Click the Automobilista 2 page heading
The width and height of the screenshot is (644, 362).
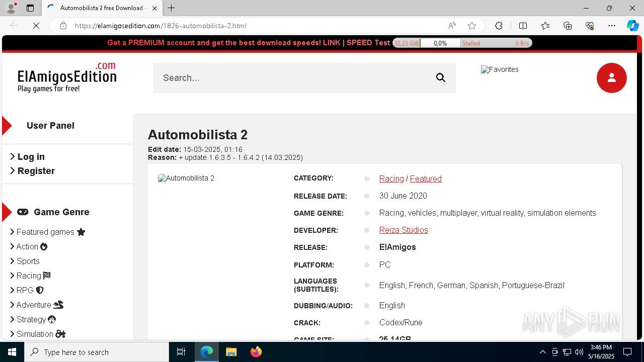pos(198,135)
